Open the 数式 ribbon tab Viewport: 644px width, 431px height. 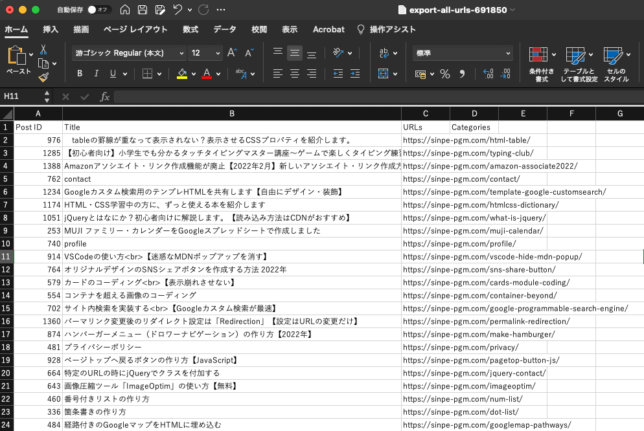pyautogui.click(x=190, y=29)
